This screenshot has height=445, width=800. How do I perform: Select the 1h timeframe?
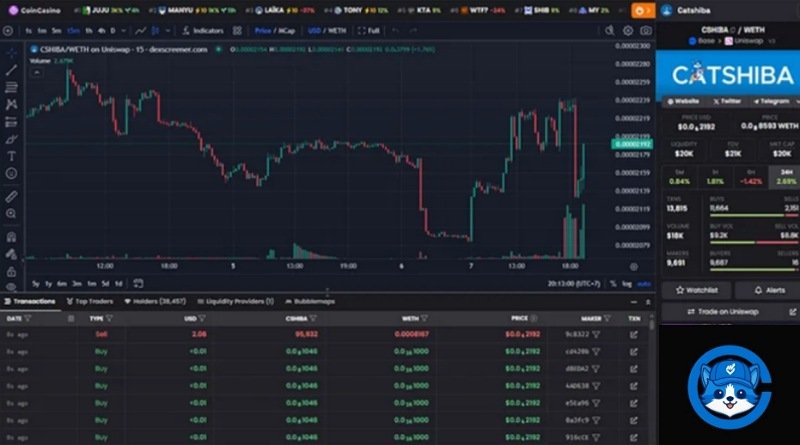(89, 31)
